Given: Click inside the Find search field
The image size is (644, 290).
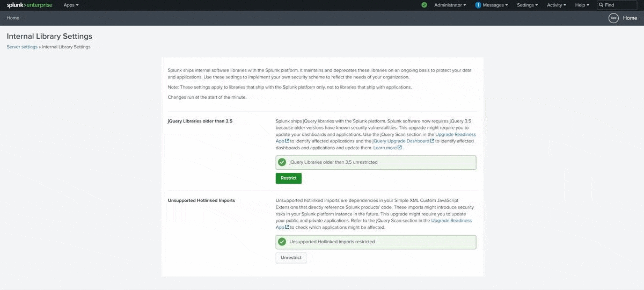Looking at the screenshot, I should pyautogui.click(x=620, y=5).
